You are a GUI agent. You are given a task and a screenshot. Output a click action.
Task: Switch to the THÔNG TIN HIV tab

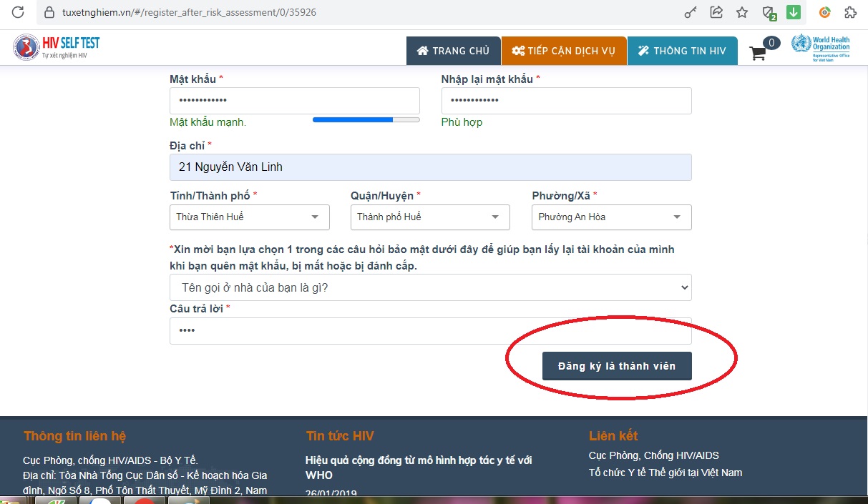point(682,51)
